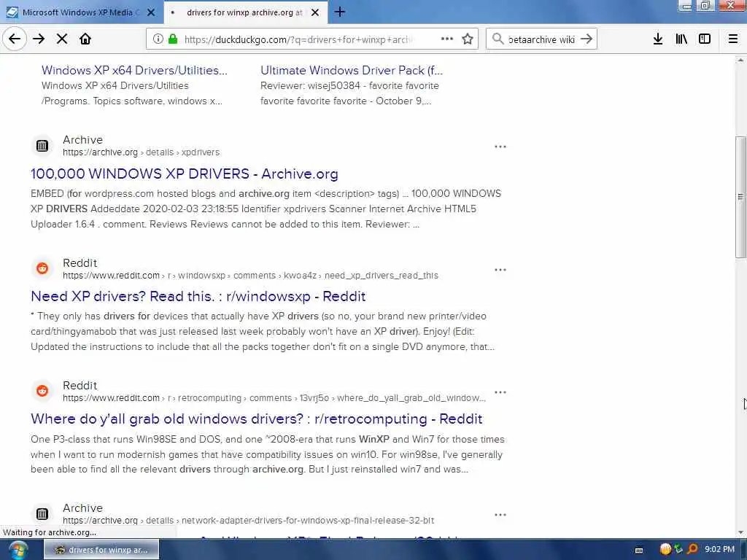Image resolution: width=747 pixels, height=560 pixels.
Task: Open a new tab with the plus button
Action: click(340, 12)
